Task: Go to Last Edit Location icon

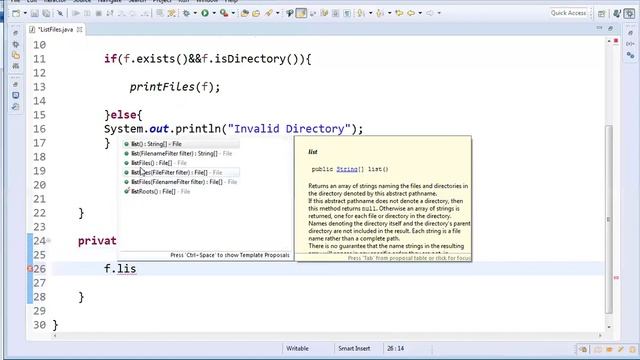Action: tap(399, 13)
